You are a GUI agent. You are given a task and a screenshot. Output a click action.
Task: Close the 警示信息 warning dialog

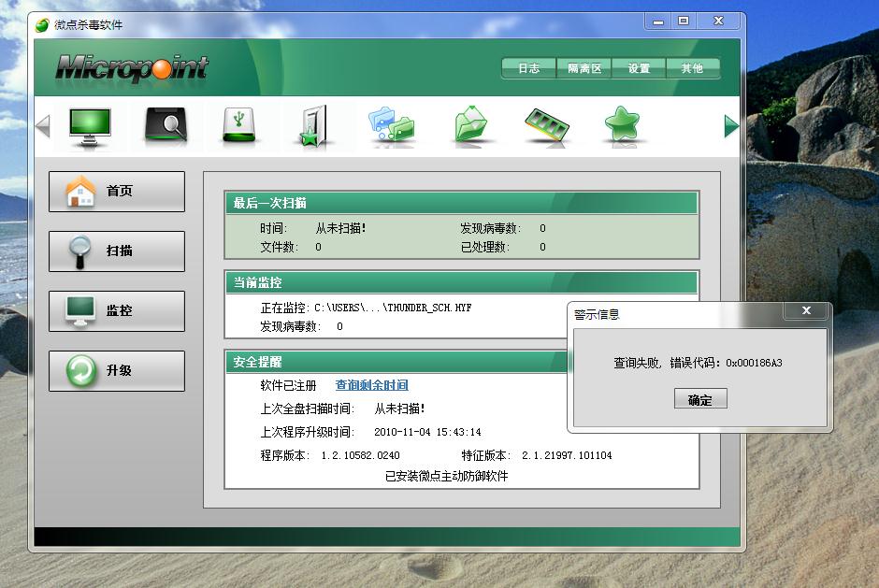point(806,310)
